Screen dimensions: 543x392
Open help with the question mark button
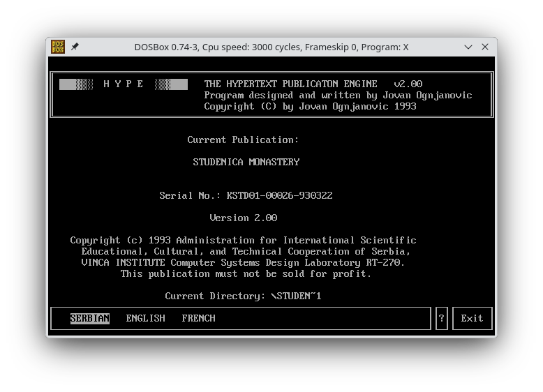click(x=442, y=318)
